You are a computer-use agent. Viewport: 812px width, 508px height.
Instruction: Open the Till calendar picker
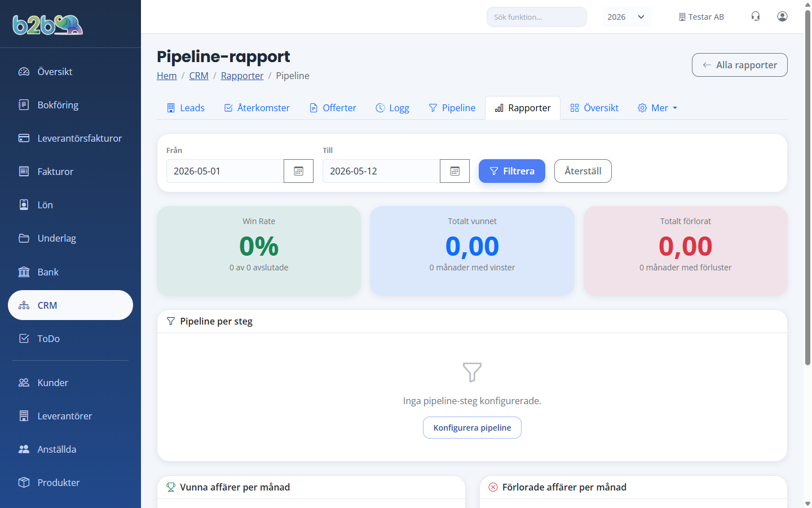pyautogui.click(x=454, y=171)
